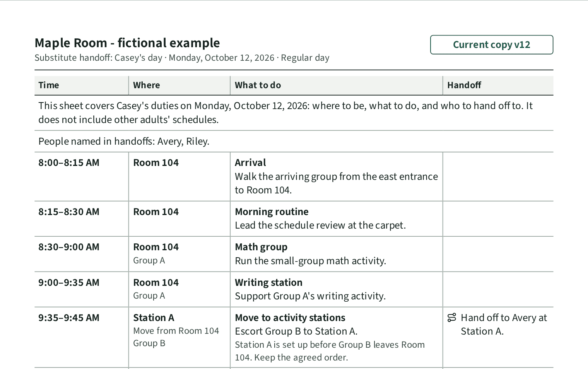588x369 pixels.
Task: Click the Current copy v12 button
Action: click(x=492, y=45)
